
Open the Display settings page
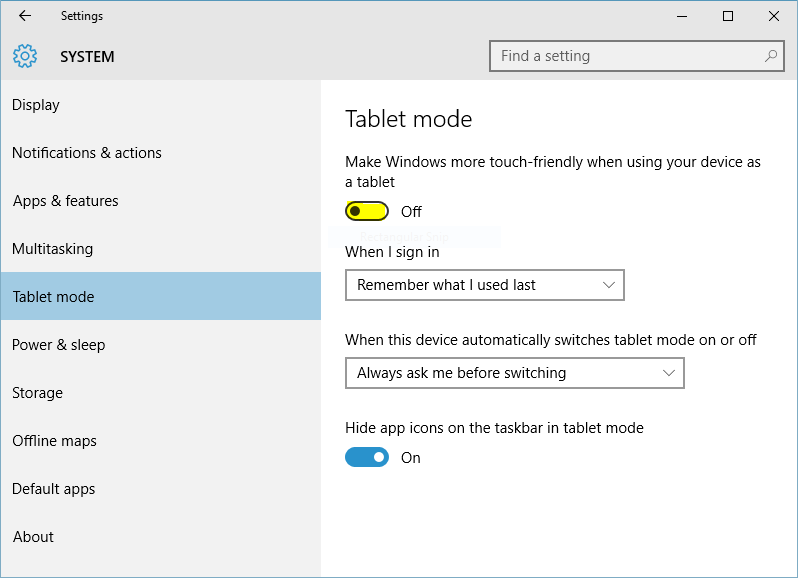tap(161, 105)
